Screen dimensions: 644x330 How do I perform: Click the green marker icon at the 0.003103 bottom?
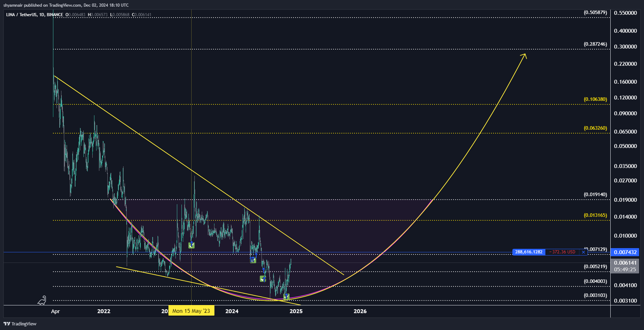[286, 297]
